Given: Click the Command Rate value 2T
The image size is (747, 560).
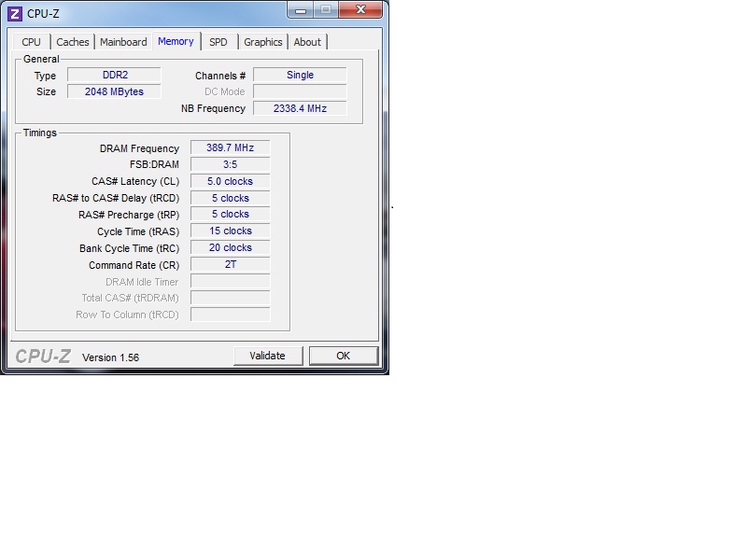Looking at the screenshot, I should [x=230, y=264].
